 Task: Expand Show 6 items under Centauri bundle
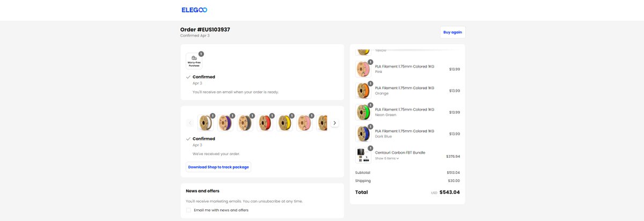(387, 158)
